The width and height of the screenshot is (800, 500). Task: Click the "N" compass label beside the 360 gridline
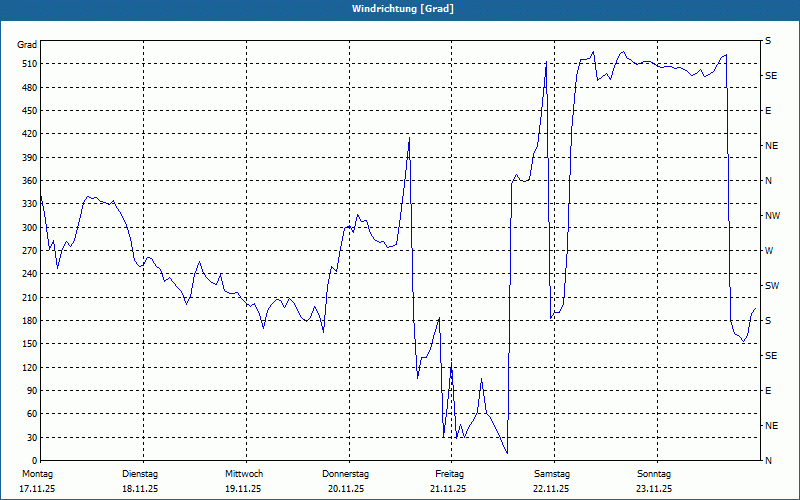(x=769, y=181)
